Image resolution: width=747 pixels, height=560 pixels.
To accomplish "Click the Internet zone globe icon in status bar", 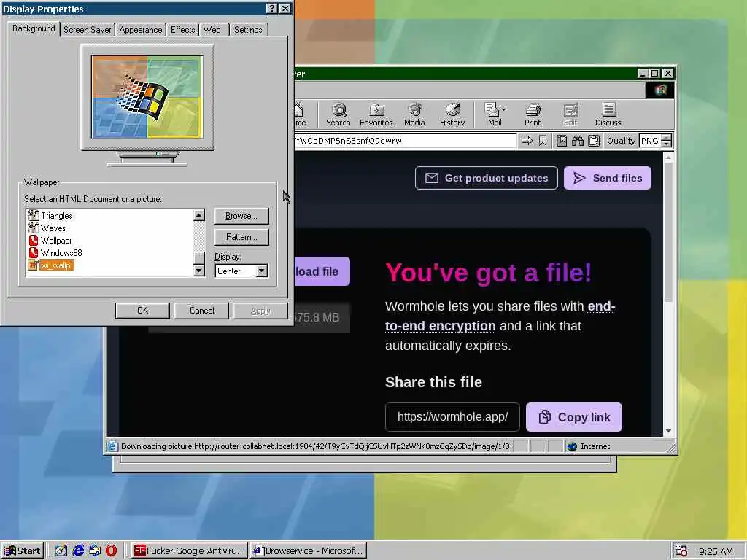I will (x=572, y=446).
